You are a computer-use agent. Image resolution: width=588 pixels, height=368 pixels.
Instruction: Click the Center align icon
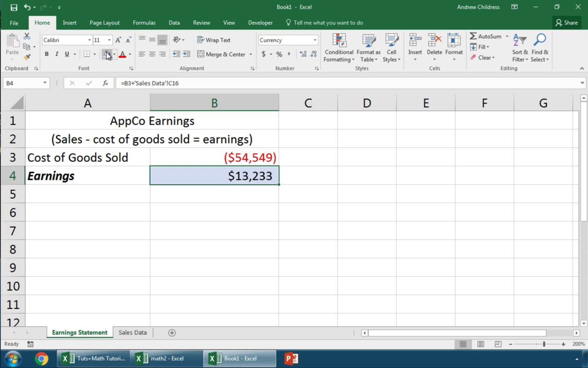point(152,54)
